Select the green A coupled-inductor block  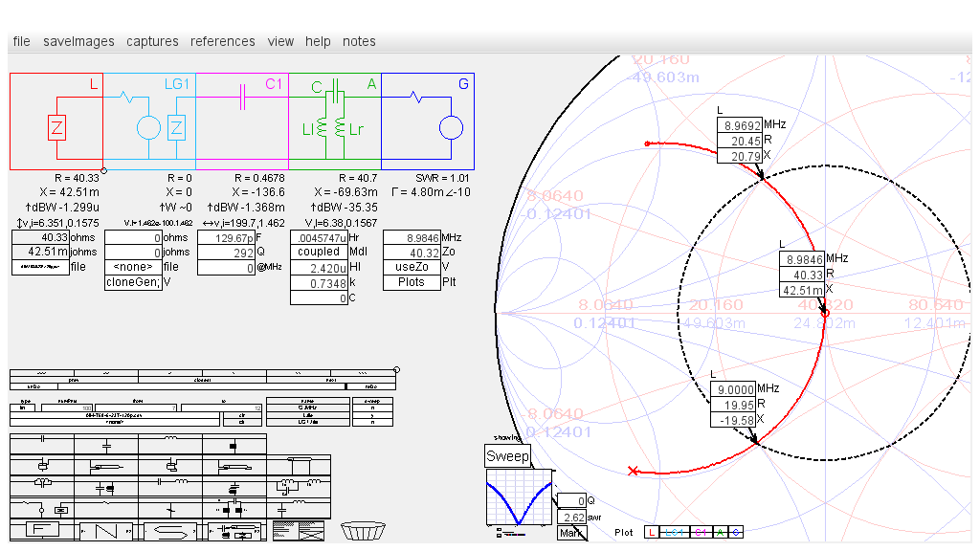pos(335,121)
